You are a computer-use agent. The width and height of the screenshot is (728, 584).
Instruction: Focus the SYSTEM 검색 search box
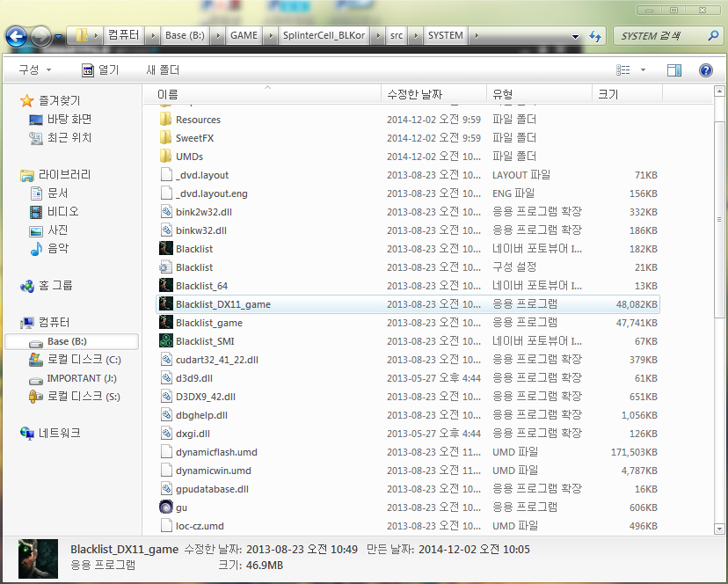661,36
